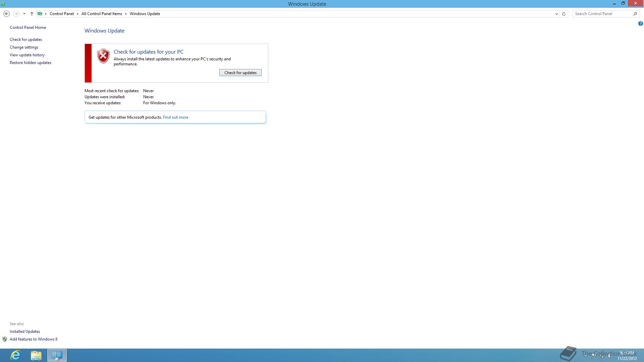Open View update history link
The height and width of the screenshot is (362, 644).
[x=27, y=55]
